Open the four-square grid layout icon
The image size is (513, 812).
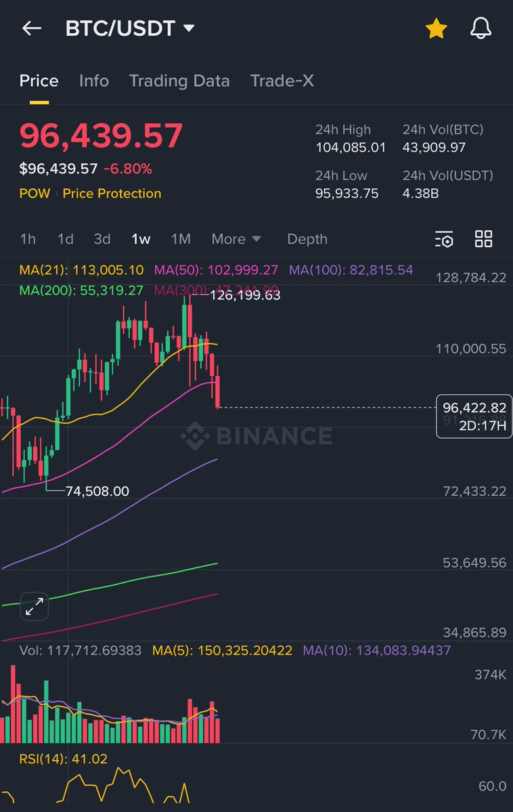(x=483, y=239)
